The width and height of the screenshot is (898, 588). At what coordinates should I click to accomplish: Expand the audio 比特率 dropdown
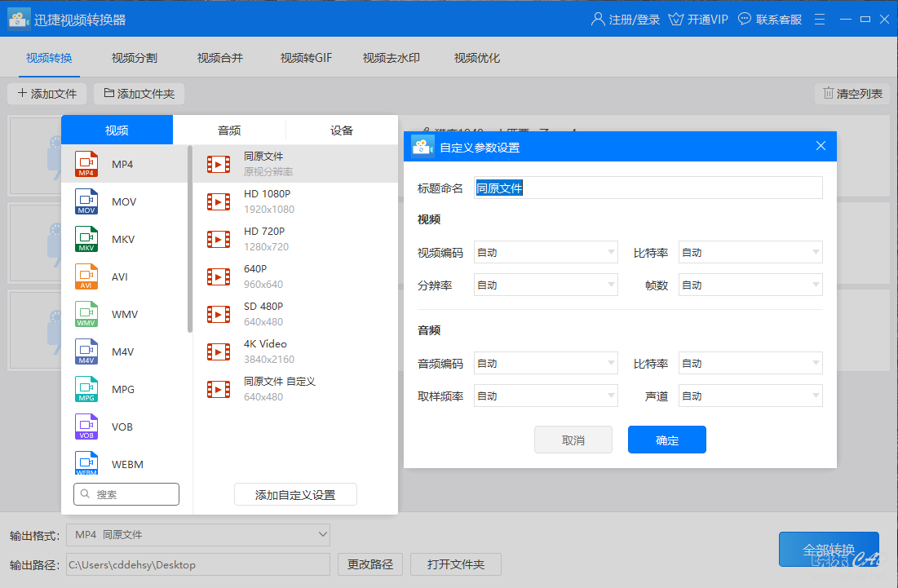pos(750,363)
